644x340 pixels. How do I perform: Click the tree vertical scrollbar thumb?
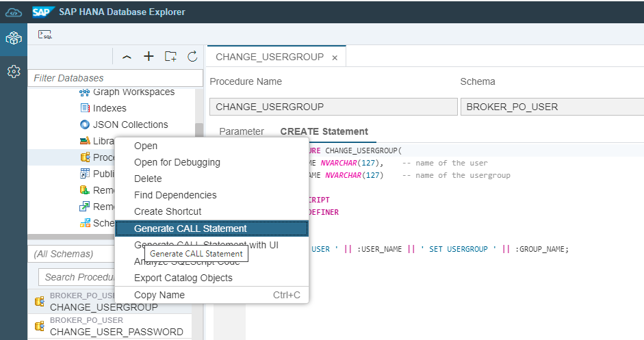(199, 130)
